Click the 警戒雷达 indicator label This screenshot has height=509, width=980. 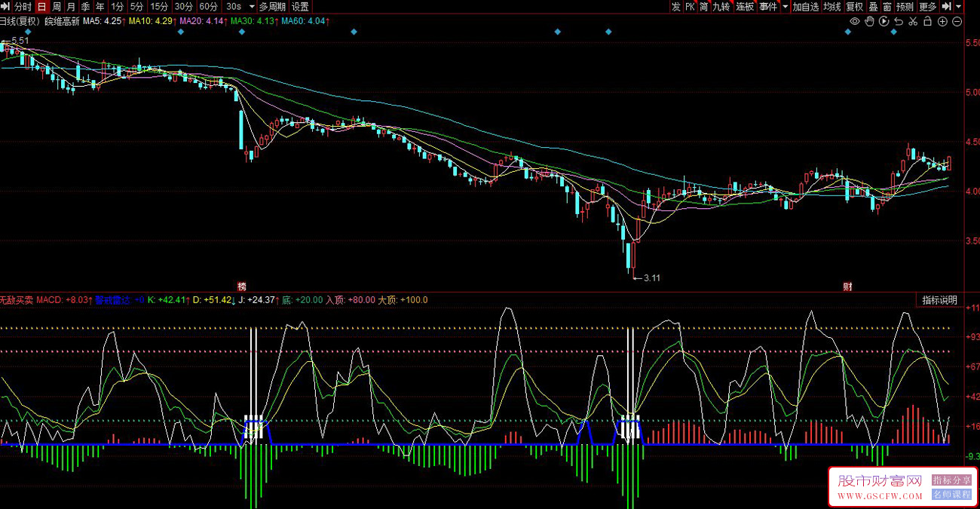[x=112, y=300]
